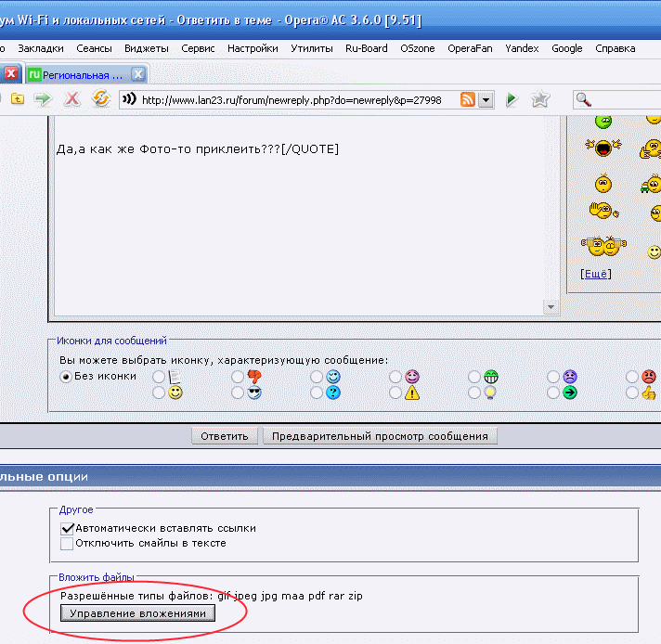This screenshot has width=661, height=644.
Task: Select the yellow smiling face icon radio
Action: [159, 393]
